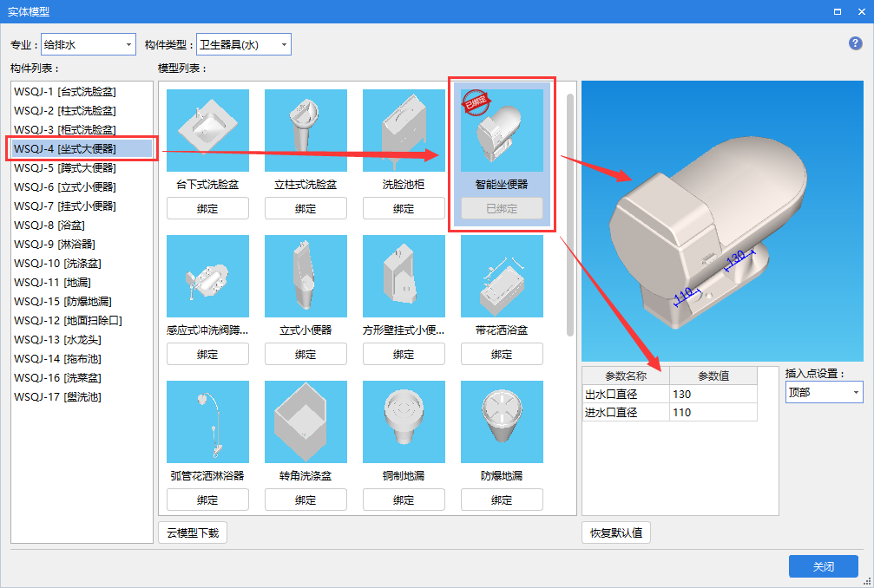Viewport: 874px width, 588px height.
Task: Select the 立柱式洗脸盆 model thumbnail
Action: (x=306, y=131)
